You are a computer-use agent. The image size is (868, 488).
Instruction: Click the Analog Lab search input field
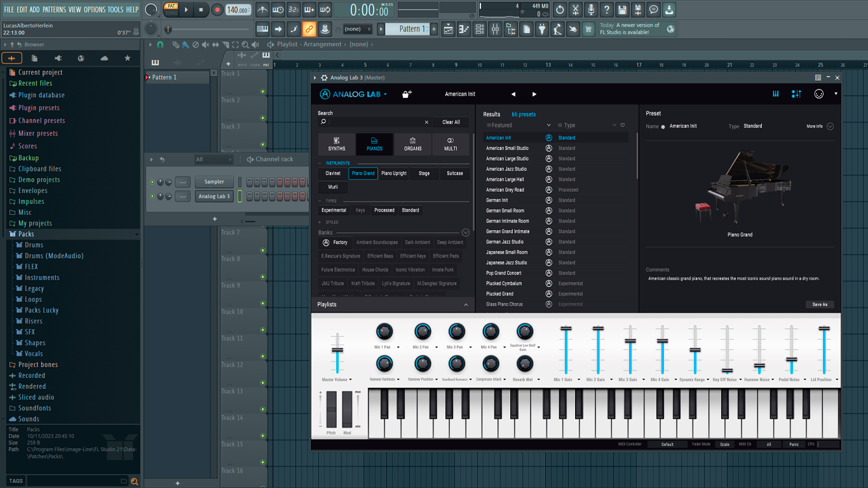click(375, 122)
